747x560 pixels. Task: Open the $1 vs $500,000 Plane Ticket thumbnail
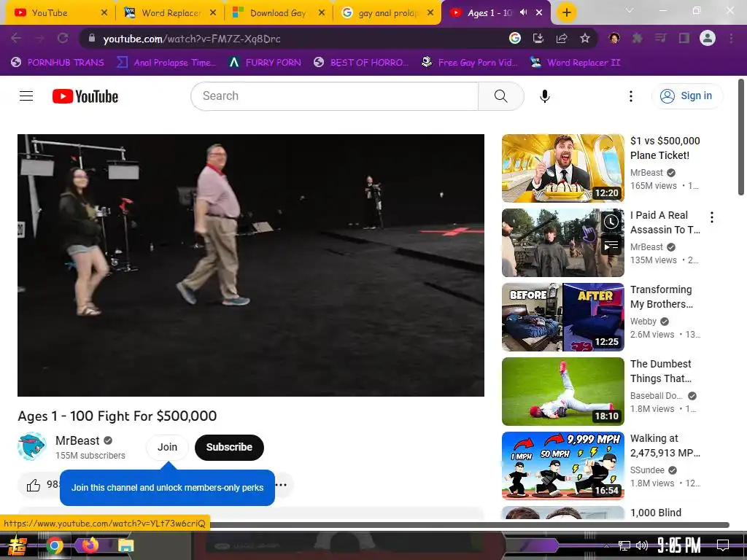point(562,168)
